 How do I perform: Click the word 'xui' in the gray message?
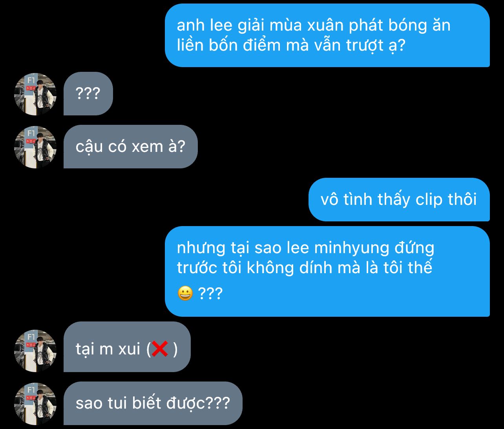(x=129, y=349)
